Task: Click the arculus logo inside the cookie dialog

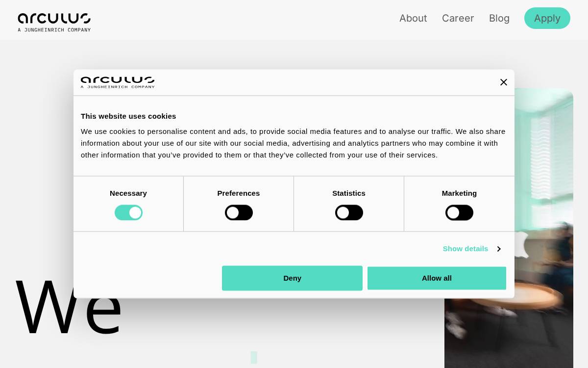Action: coord(118,82)
